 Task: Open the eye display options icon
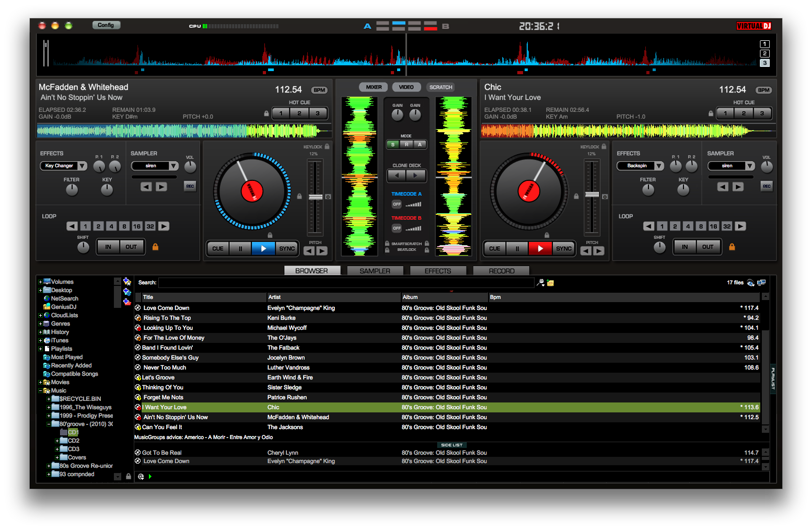point(751,283)
